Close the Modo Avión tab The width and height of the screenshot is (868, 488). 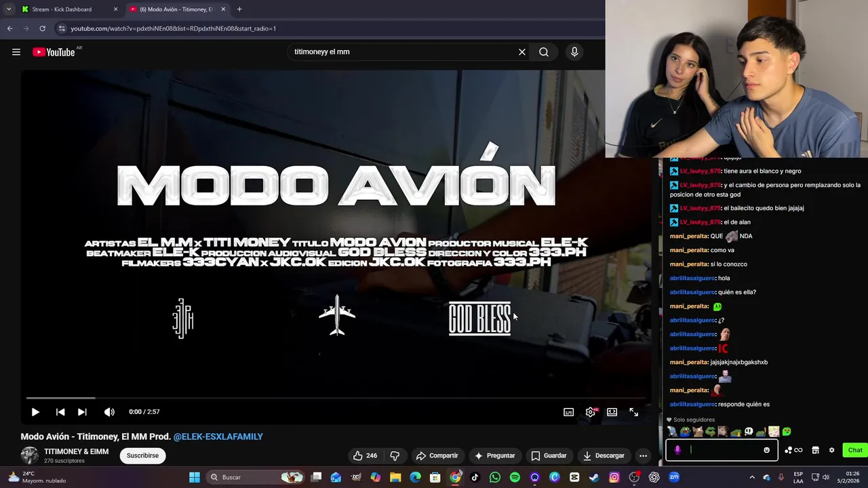[x=223, y=9]
